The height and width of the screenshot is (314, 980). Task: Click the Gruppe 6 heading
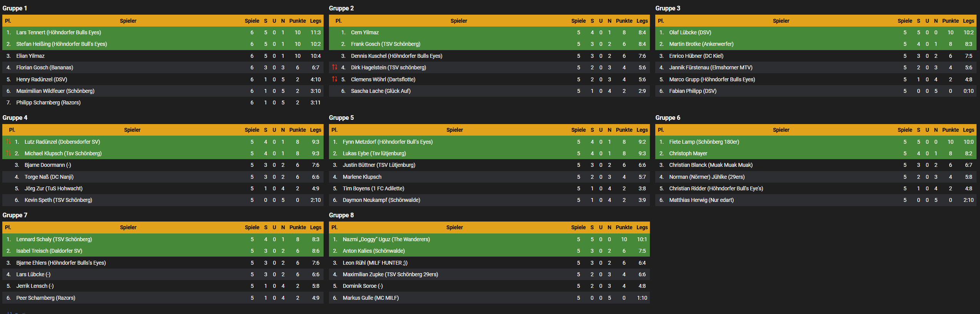coord(668,118)
